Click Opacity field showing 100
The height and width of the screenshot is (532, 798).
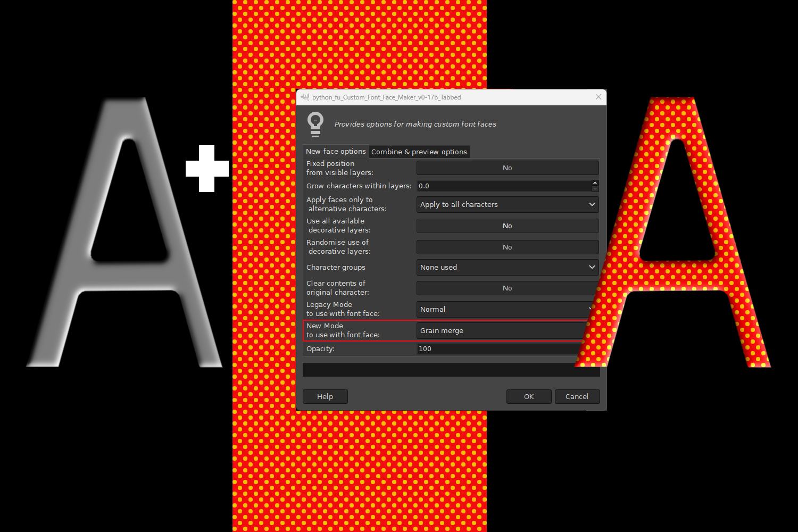tap(499, 349)
